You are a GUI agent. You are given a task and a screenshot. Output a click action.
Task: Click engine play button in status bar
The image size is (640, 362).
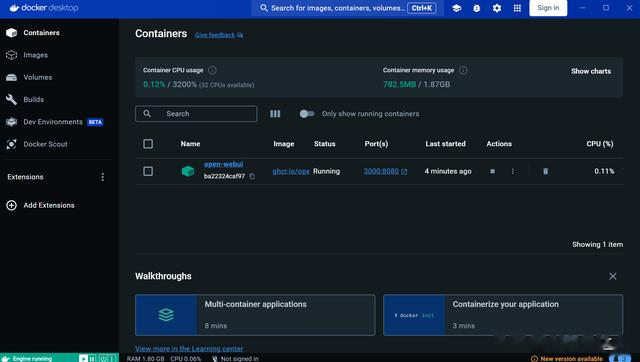pyautogui.click(x=83, y=359)
